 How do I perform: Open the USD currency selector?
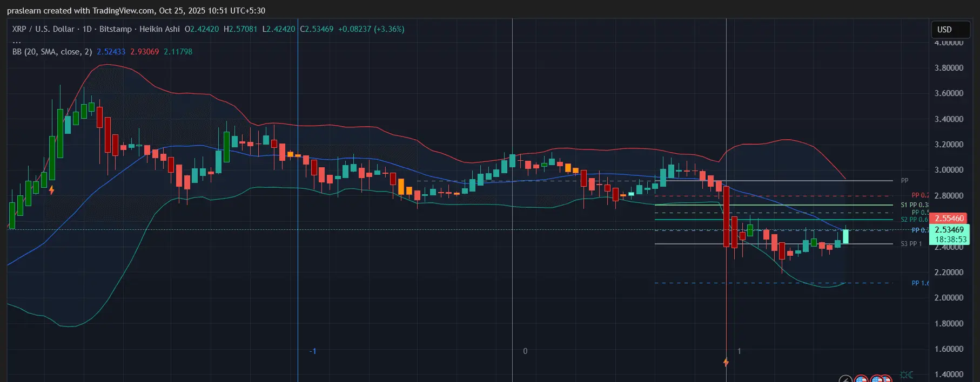pos(950,30)
